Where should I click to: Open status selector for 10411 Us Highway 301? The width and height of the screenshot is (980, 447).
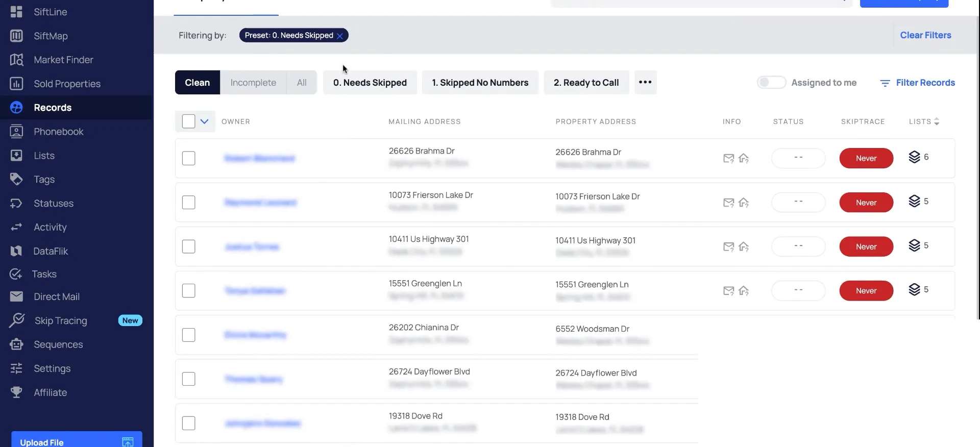point(798,246)
